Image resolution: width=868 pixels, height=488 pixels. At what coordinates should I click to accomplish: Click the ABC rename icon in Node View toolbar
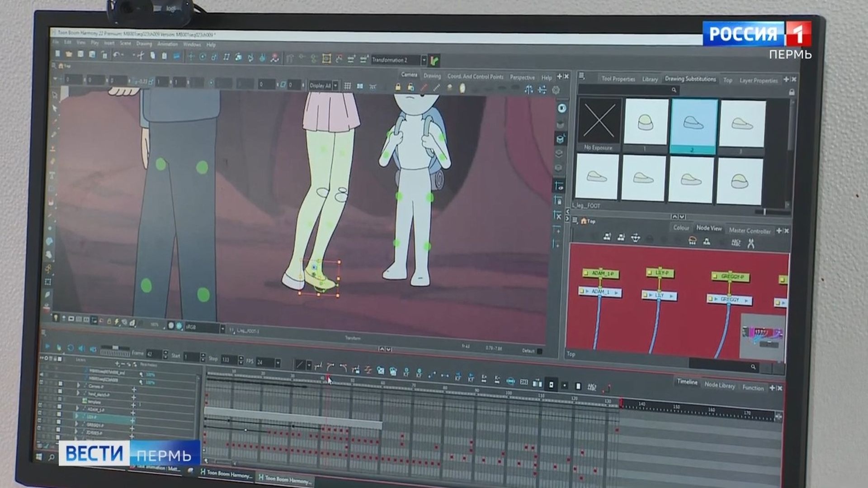[x=736, y=243]
